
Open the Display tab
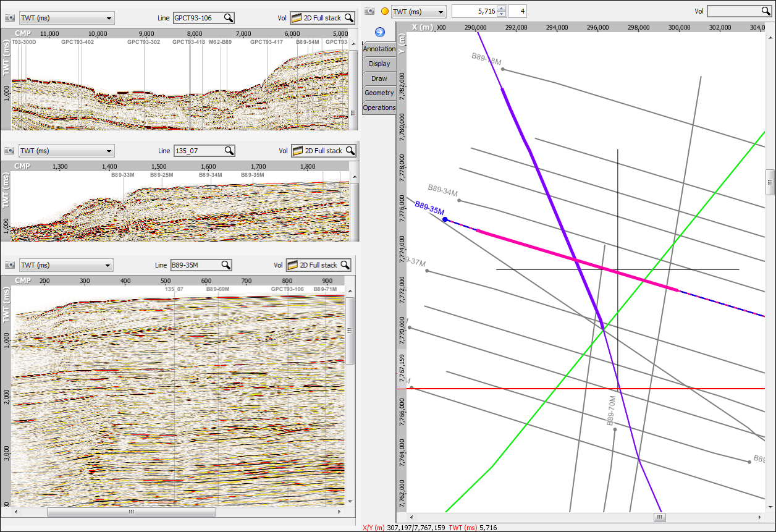379,64
